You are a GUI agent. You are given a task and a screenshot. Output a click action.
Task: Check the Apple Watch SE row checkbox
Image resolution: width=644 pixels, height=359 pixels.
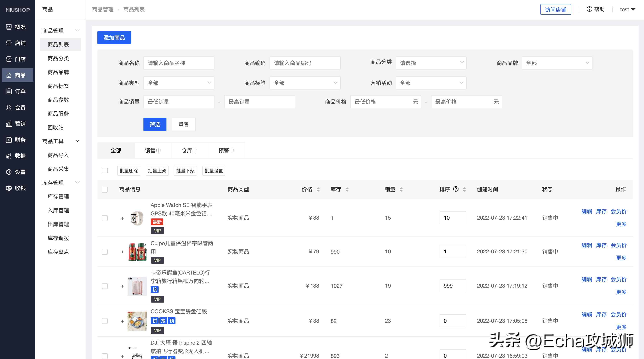[x=105, y=218]
